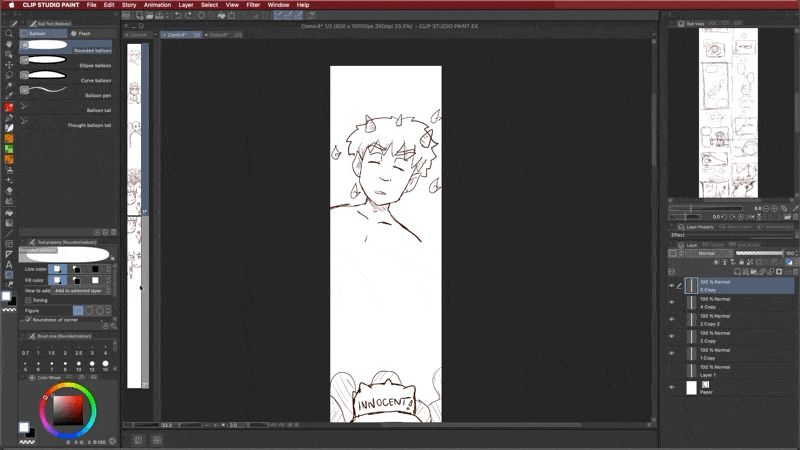Viewport: 800px width, 450px height.
Task: Select the Eyedropper tool in the toolbar
Action: pyautogui.click(x=9, y=96)
